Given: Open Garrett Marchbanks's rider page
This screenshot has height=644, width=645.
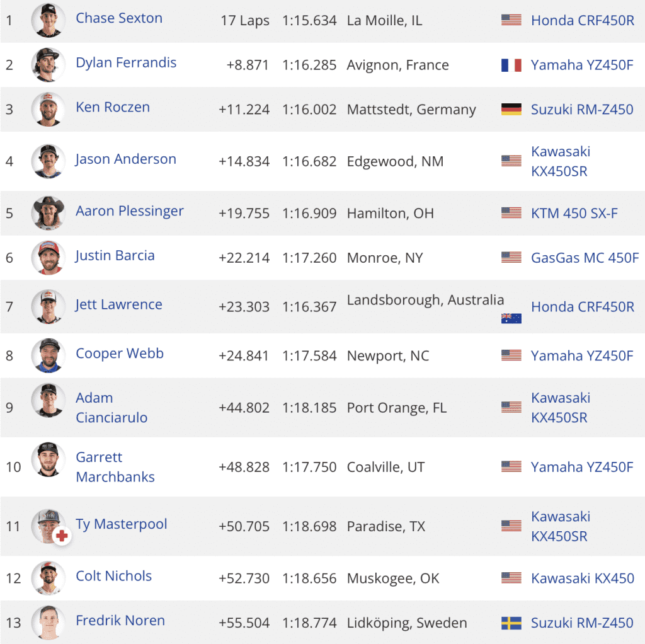Looking at the screenshot, I should pyautogui.click(x=115, y=466).
